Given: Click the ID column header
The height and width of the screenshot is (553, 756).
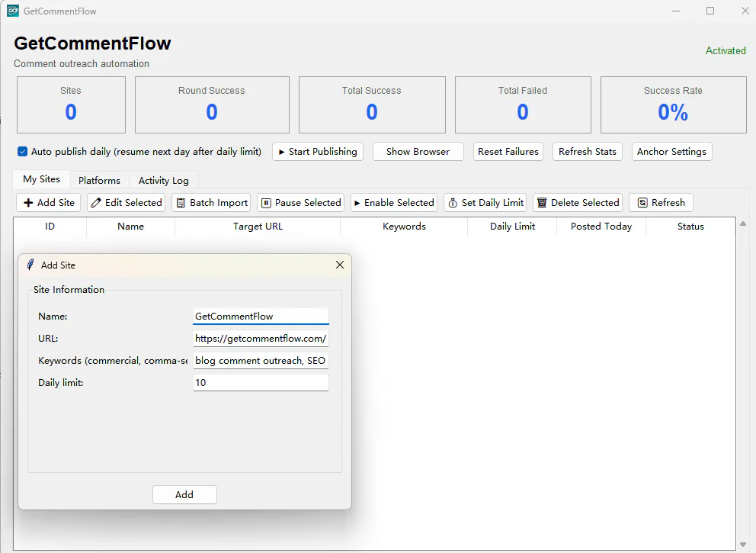Looking at the screenshot, I should [x=50, y=227].
